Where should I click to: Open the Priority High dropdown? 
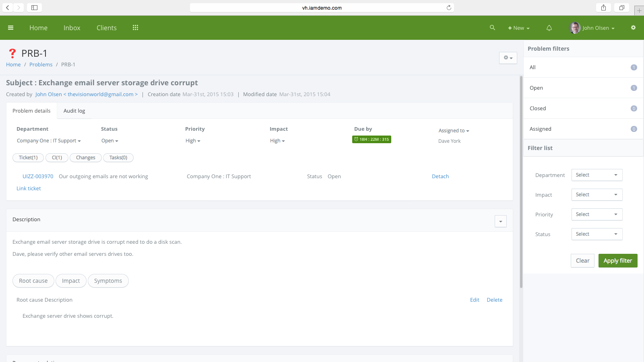(x=193, y=141)
